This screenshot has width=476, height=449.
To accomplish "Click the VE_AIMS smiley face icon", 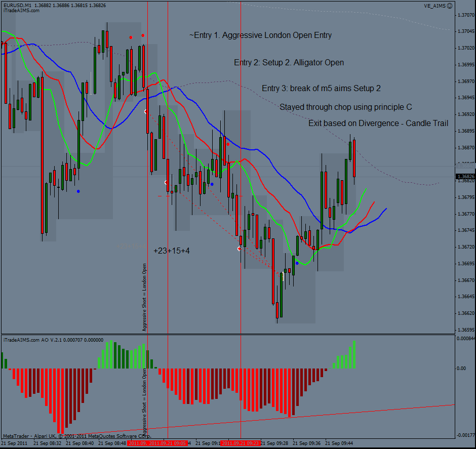I will pos(450,6).
